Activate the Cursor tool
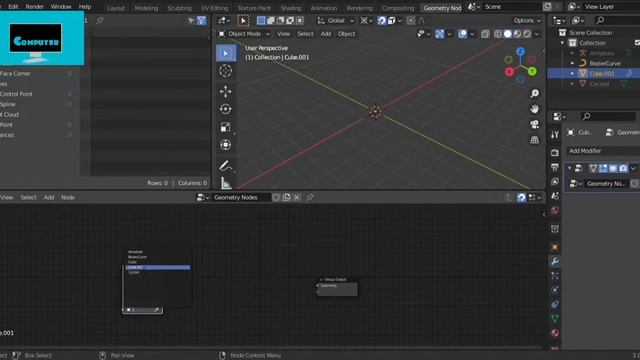The image size is (640, 360). click(x=226, y=71)
